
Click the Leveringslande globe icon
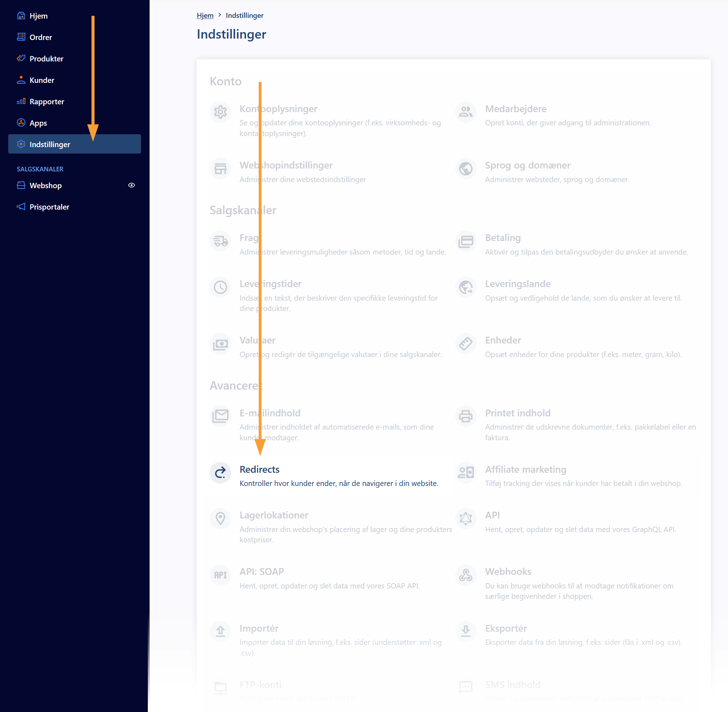pyautogui.click(x=466, y=287)
